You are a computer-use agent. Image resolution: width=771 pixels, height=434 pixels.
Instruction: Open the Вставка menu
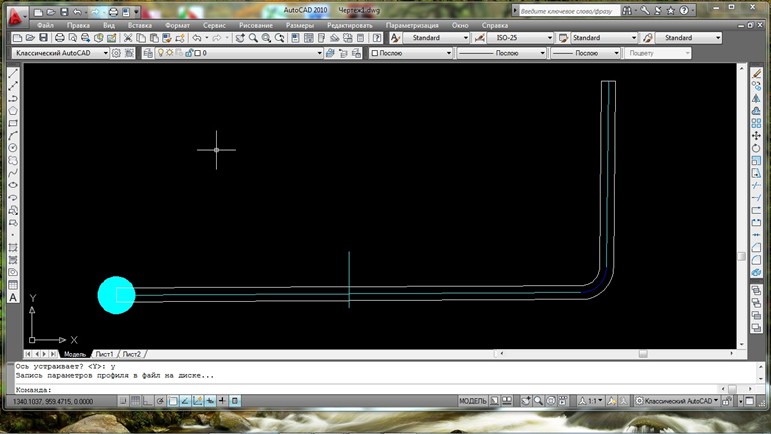point(140,25)
